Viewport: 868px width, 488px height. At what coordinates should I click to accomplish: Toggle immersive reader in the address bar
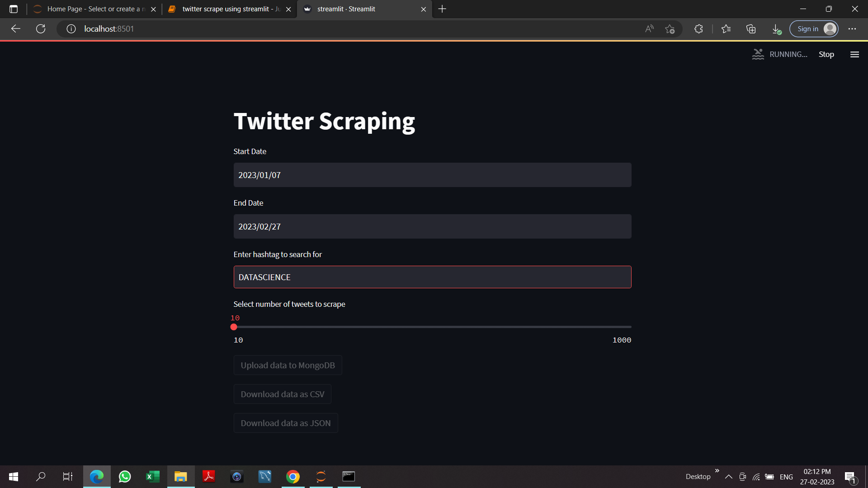point(650,28)
